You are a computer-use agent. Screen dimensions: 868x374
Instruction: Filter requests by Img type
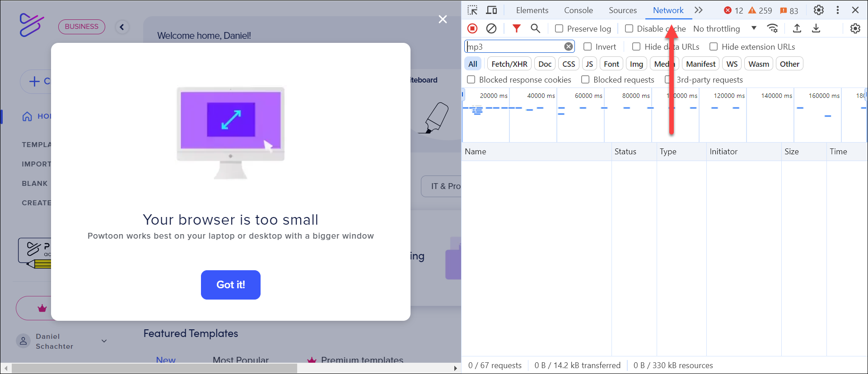click(x=636, y=64)
